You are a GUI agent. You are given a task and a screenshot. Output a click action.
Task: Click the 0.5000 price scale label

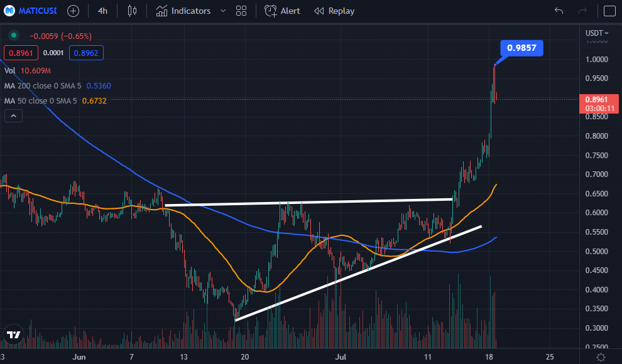(x=597, y=252)
